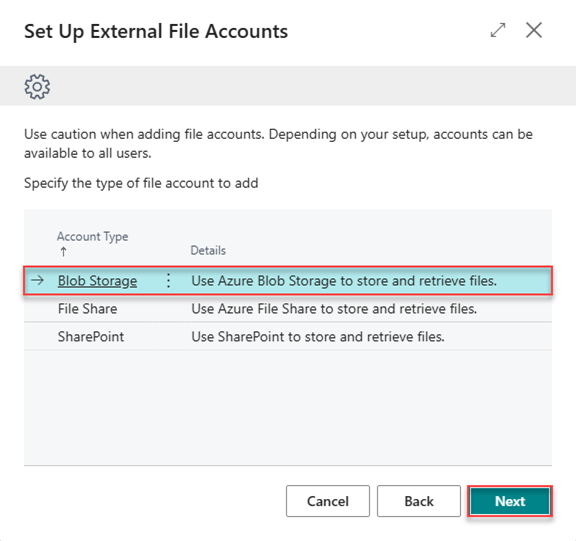Select the File Share account type

[x=87, y=309]
